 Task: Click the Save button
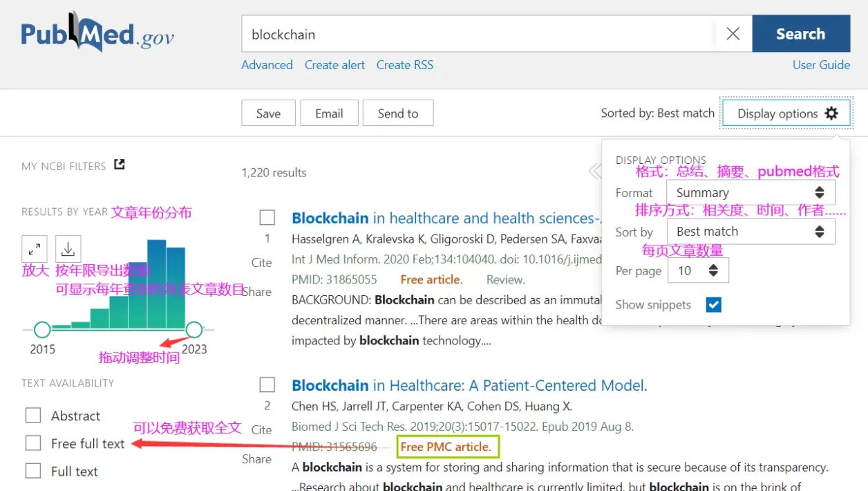[268, 113]
